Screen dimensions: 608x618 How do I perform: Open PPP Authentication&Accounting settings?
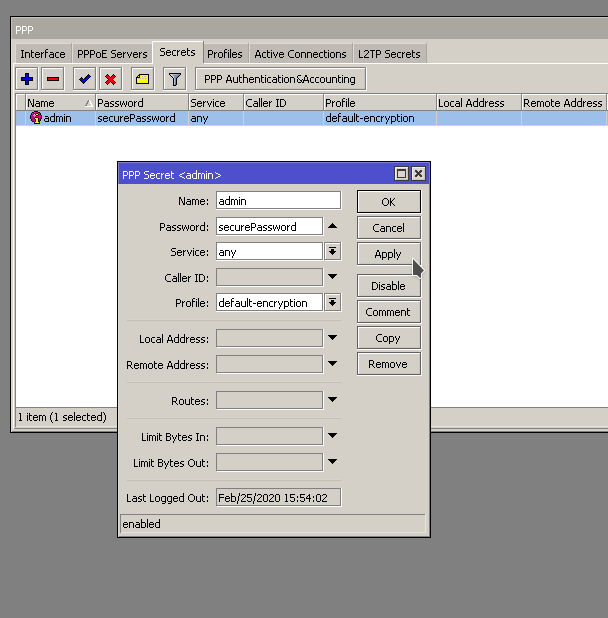coord(279,79)
